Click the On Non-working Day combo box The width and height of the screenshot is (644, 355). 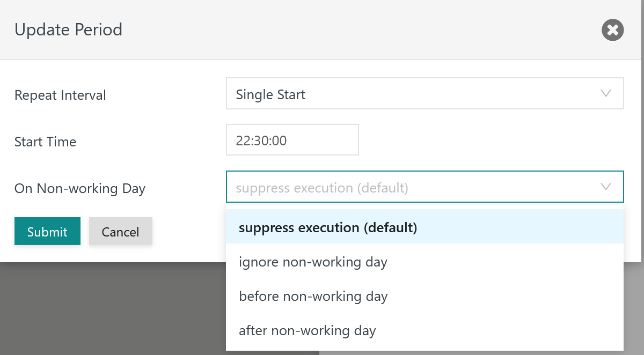coord(425,187)
